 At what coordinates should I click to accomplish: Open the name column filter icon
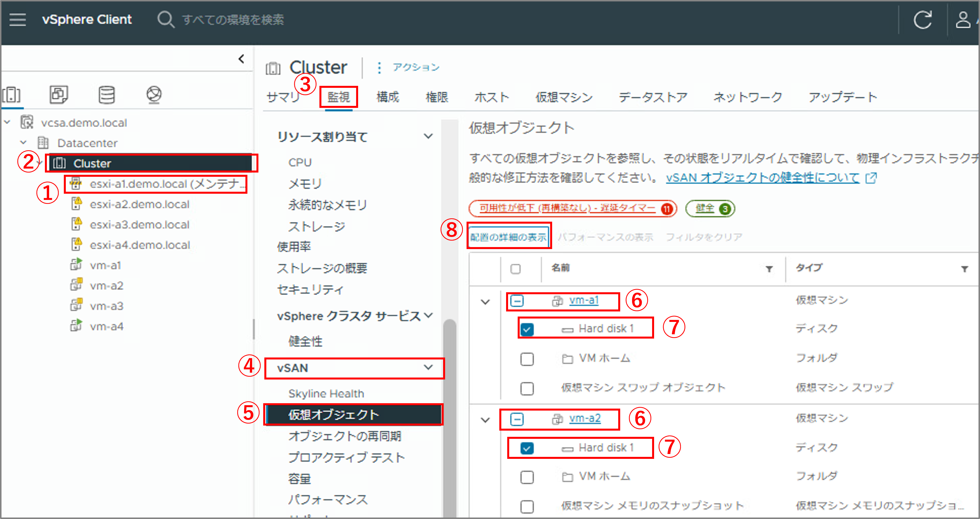[769, 269]
